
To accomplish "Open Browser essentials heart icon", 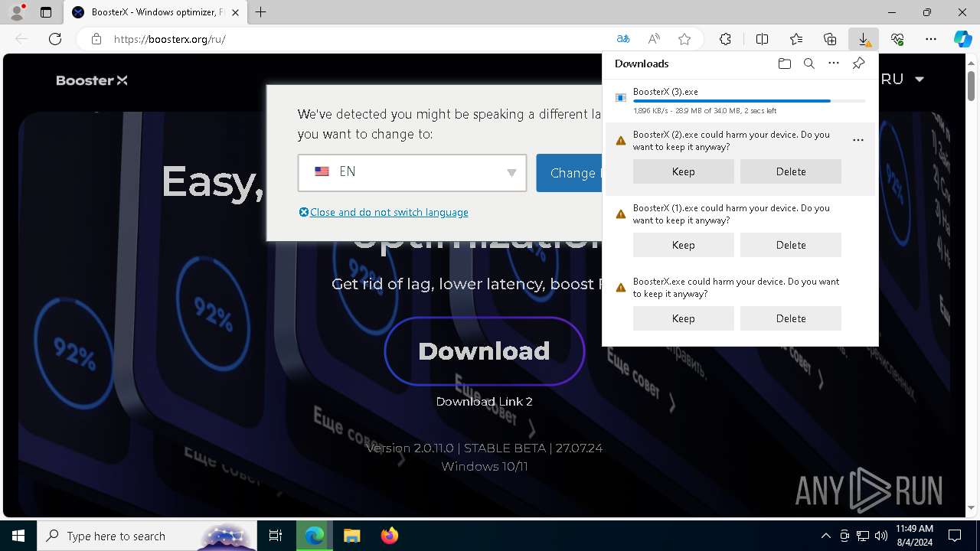I will click(x=897, y=39).
